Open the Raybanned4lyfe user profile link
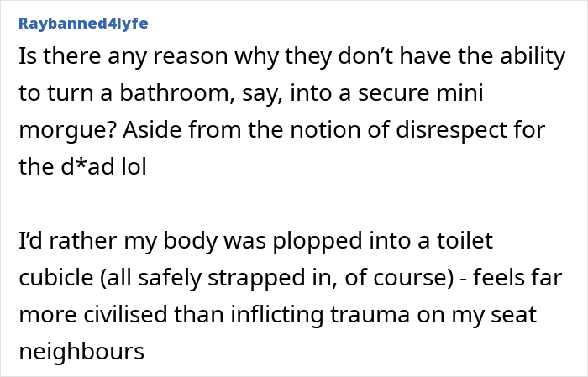Image resolution: width=588 pixels, height=377 pixels. (x=83, y=24)
